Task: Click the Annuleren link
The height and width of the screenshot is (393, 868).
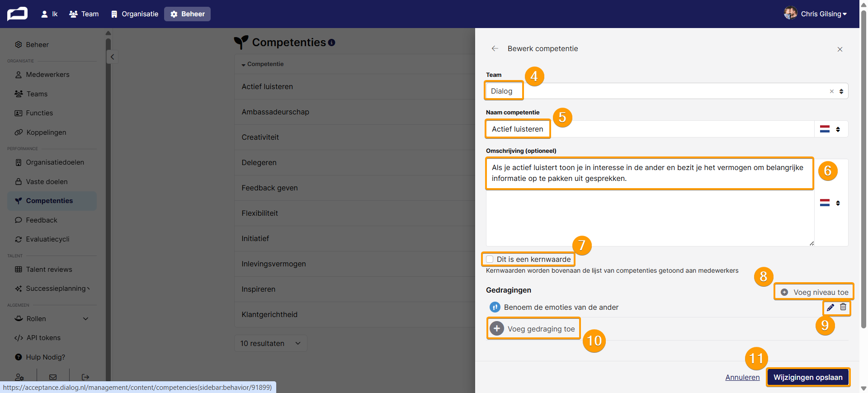Action: click(x=742, y=378)
